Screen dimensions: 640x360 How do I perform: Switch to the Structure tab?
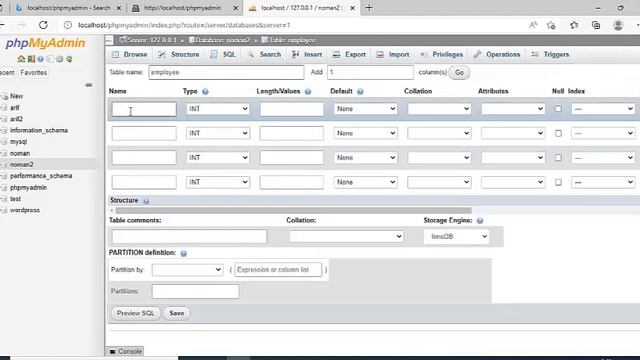pos(179,54)
